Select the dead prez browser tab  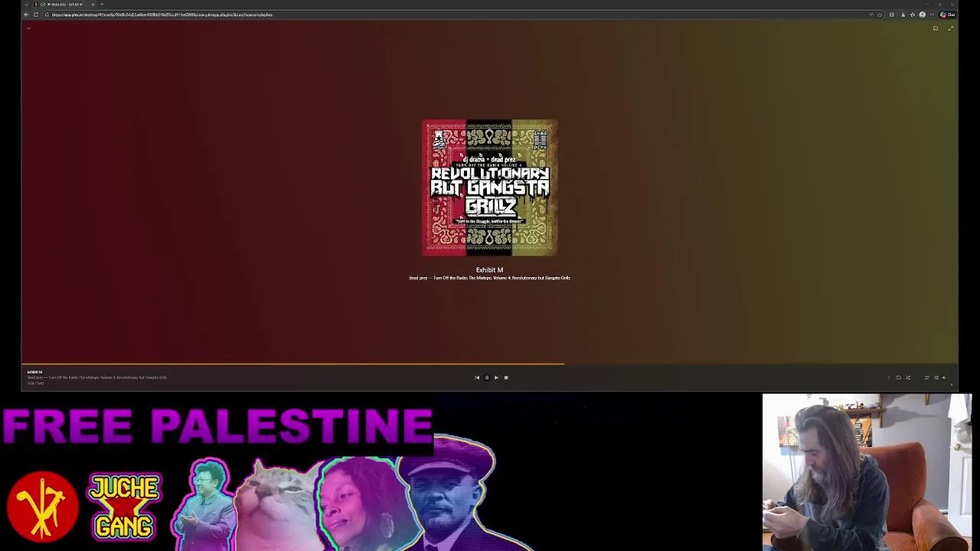click(65, 5)
